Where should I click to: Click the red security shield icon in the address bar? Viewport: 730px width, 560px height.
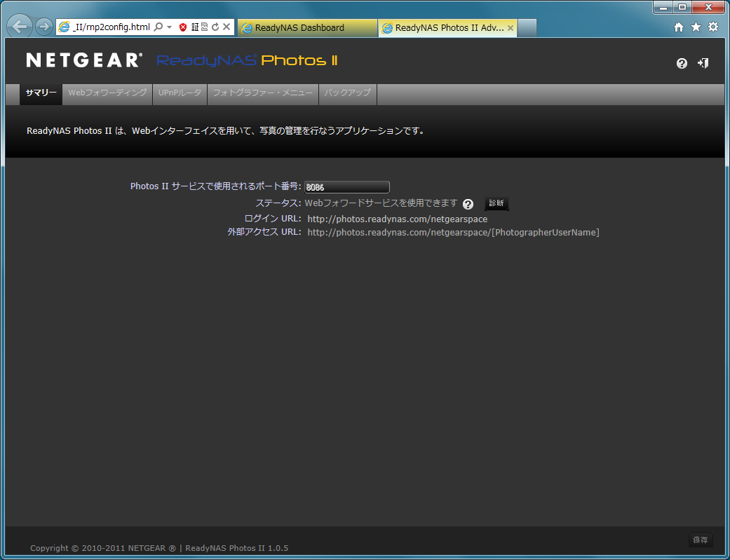[x=183, y=27]
